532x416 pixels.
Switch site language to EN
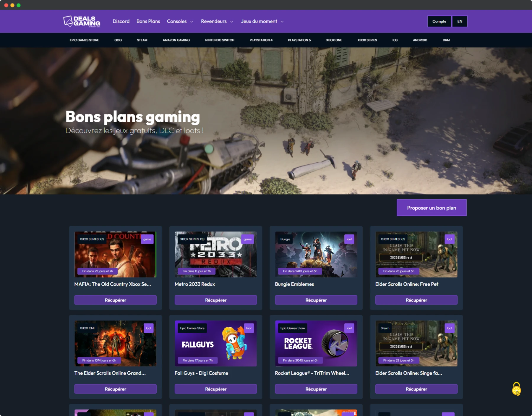pos(460,21)
